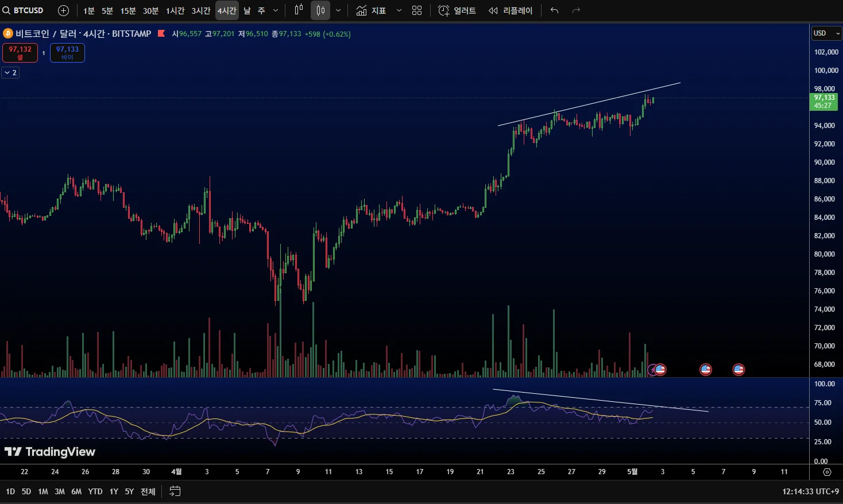Open the go-to-date calendar icon
The image size is (843, 504).
tap(175, 491)
